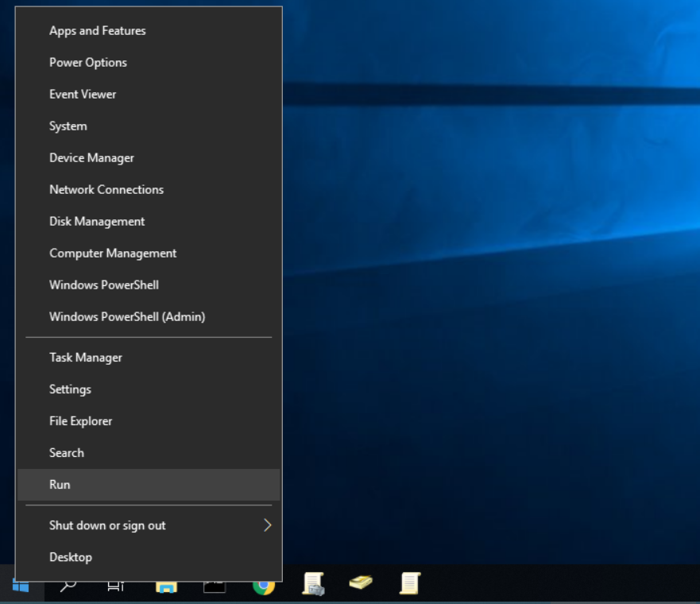The width and height of the screenshot is (700, 604).
Task: Show Desktop via the menu entry
Action: (71, 557)
